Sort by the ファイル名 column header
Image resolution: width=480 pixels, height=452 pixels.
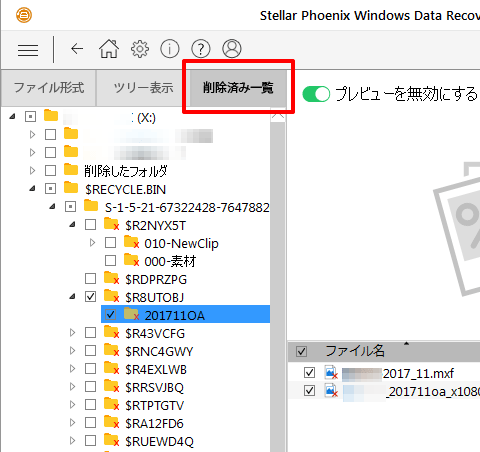(355, 351)
